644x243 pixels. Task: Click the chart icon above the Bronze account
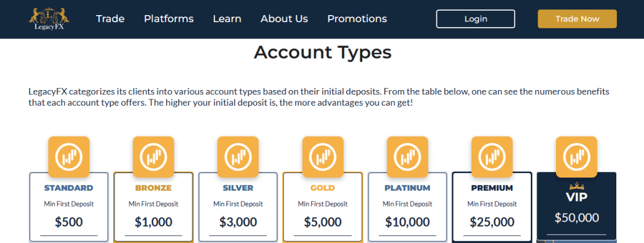pyautogui.click(x=153, y=157)
